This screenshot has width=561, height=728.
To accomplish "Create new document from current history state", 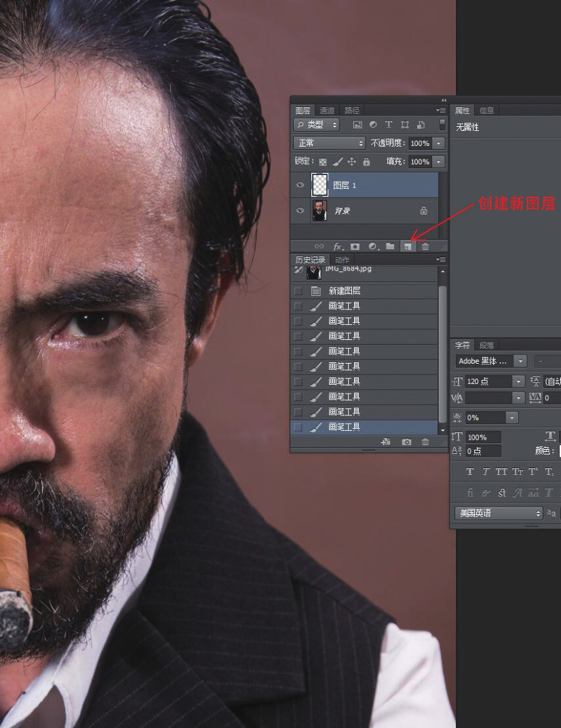I will 385,442.
